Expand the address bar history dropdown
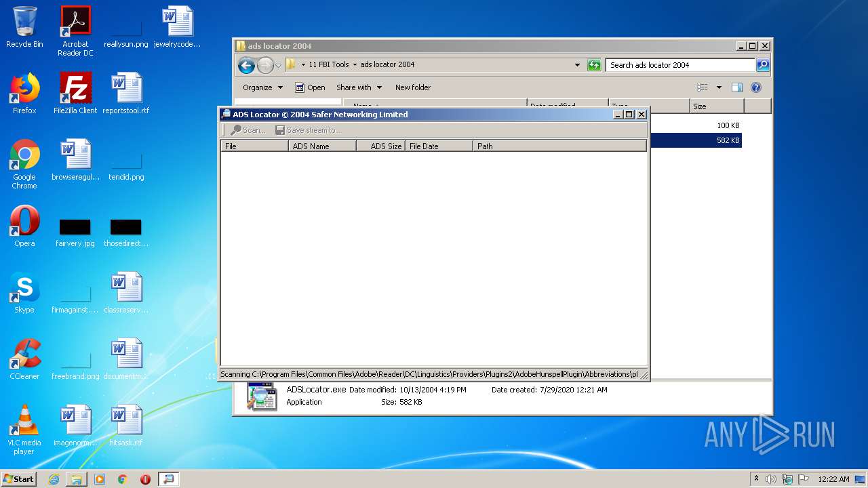The width and height of the screenshot is (868, 488). [577, 65]
